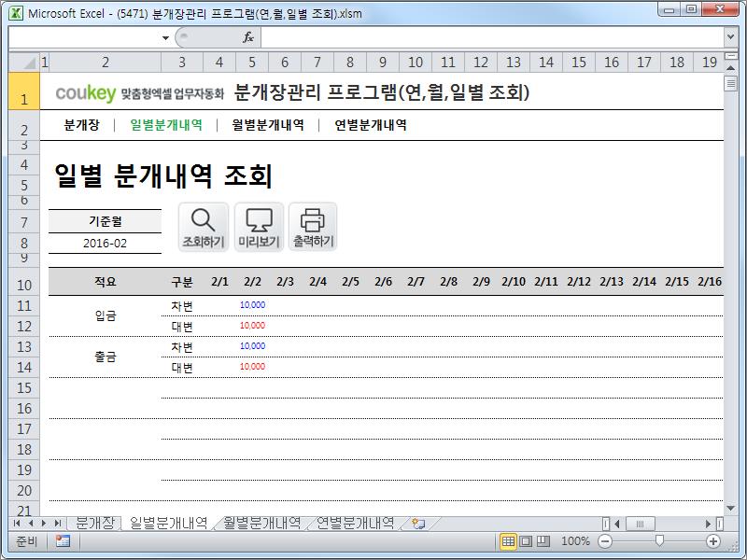
Task: Click the tab scroll bar divider handle
Action: (605, 524)
